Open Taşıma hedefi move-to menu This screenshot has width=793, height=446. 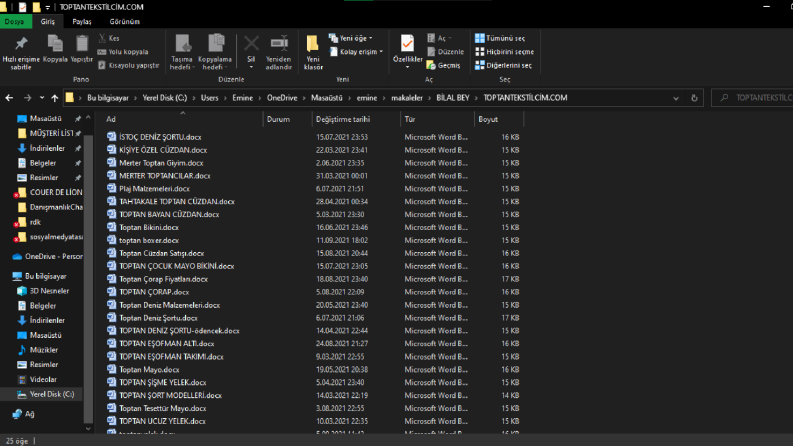182,53
